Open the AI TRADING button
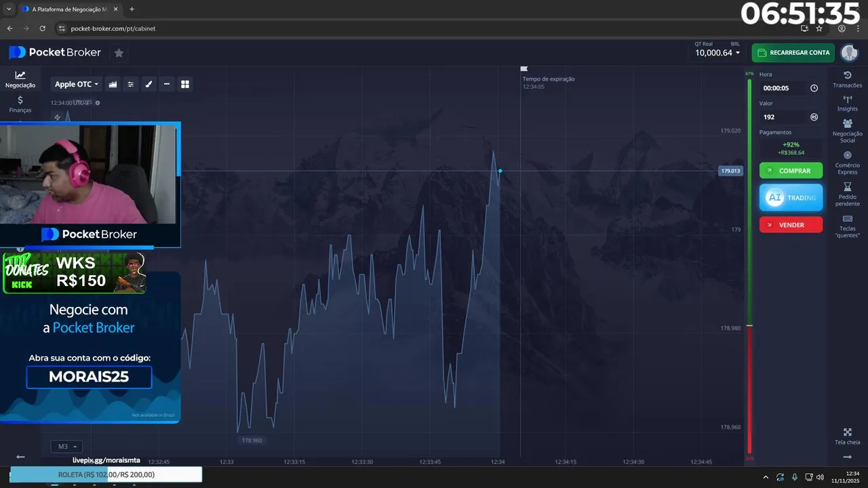 [x=791, y=198]
